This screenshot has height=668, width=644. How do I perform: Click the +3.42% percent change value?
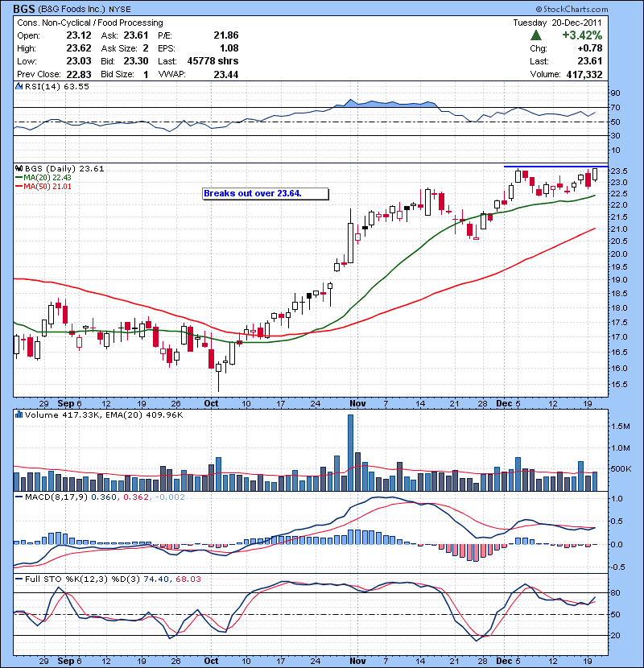[582, 35]
